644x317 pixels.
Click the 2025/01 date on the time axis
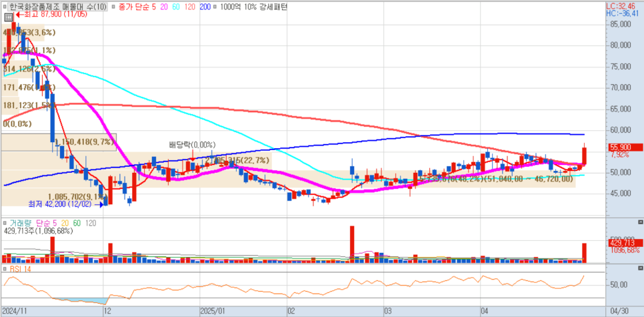(x=213, y=311)
